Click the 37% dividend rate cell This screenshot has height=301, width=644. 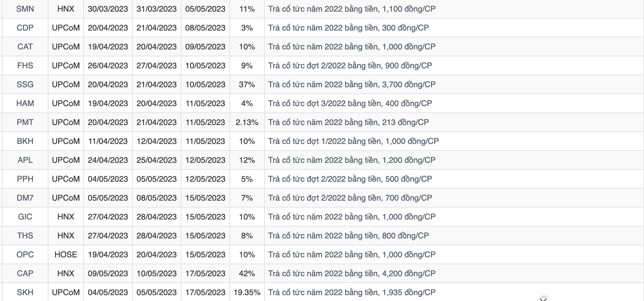coord(247,85)
